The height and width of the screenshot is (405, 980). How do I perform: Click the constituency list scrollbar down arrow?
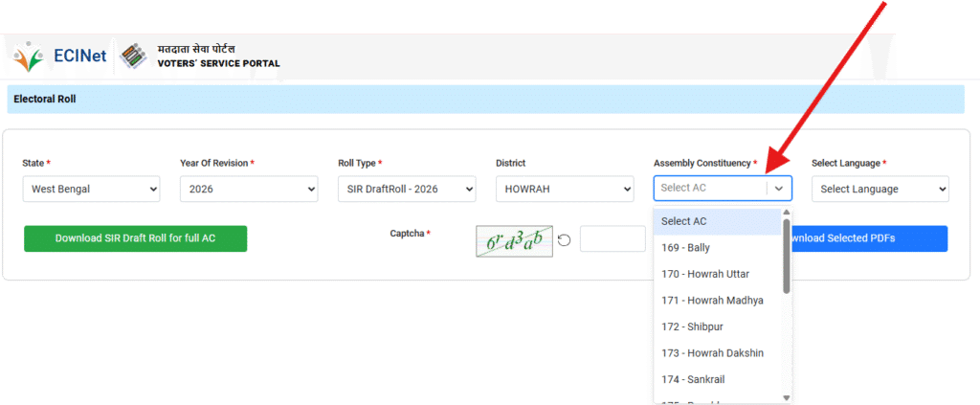[787, 396]
